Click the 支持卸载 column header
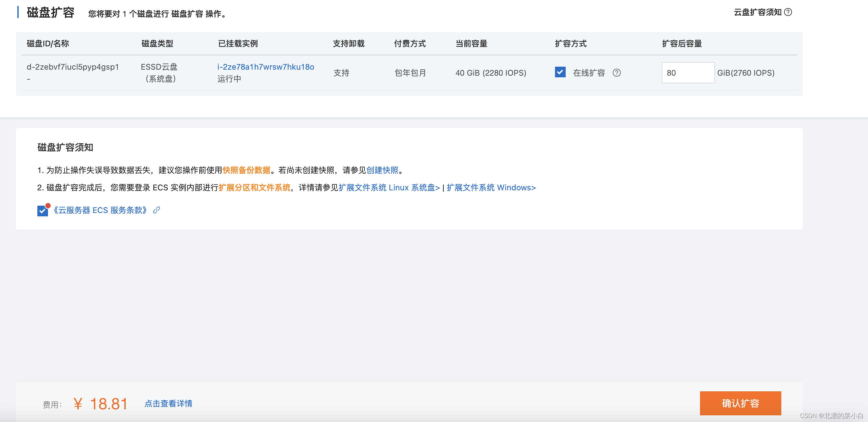868x422 pixels. 349,43
